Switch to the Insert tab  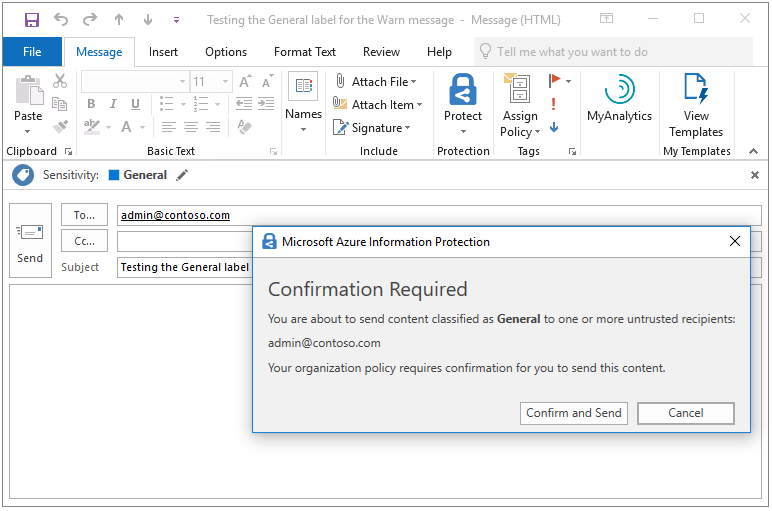coord(163,52)
